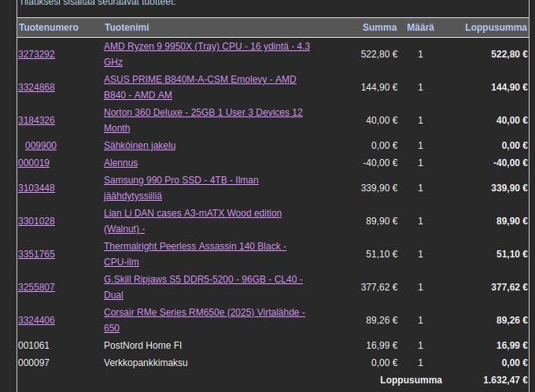This screenshot has height=392, width=535.
Task: Select the 51,10 € Summa value
Action: [x=382, y=254]
